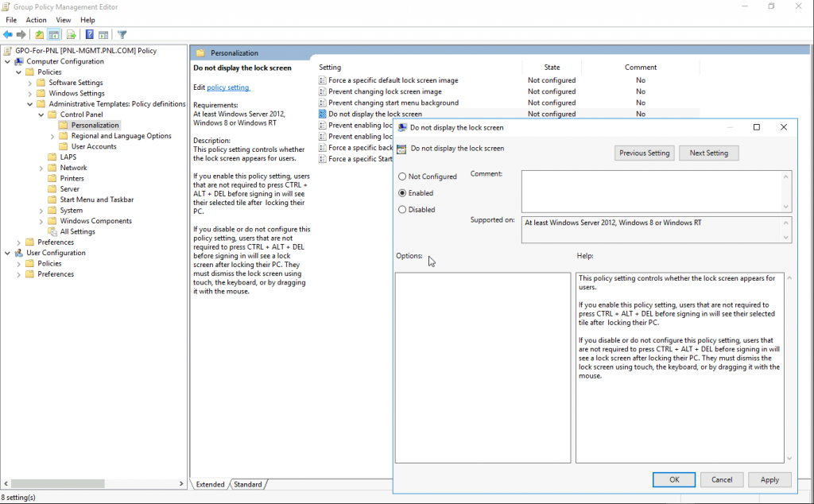Select the Enabled radio button
Image resolution: width=814 pixels, height=504 pixels.
[402, 193]
